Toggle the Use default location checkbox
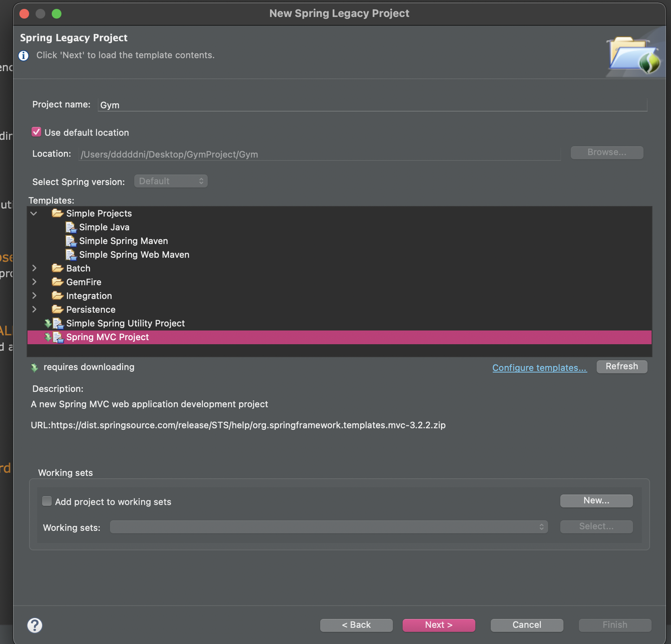The image size is (671, 644). (x=36, y=132)
